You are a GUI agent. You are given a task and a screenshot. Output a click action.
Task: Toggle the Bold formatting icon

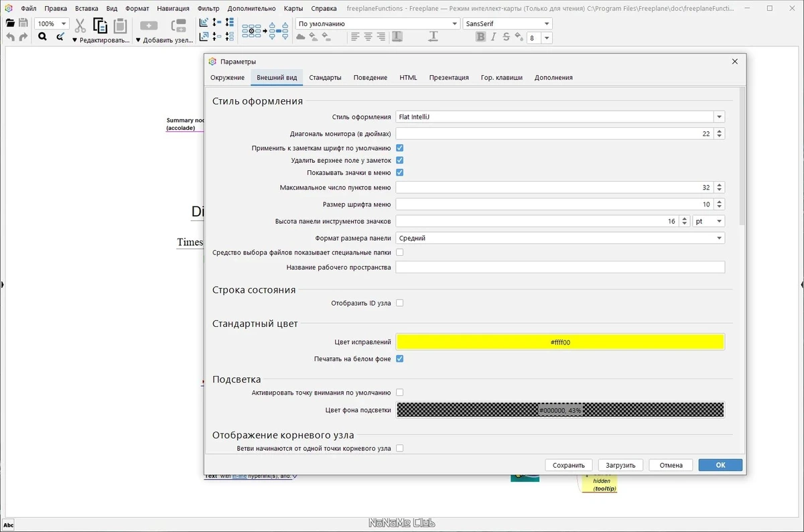coord(480,38)
